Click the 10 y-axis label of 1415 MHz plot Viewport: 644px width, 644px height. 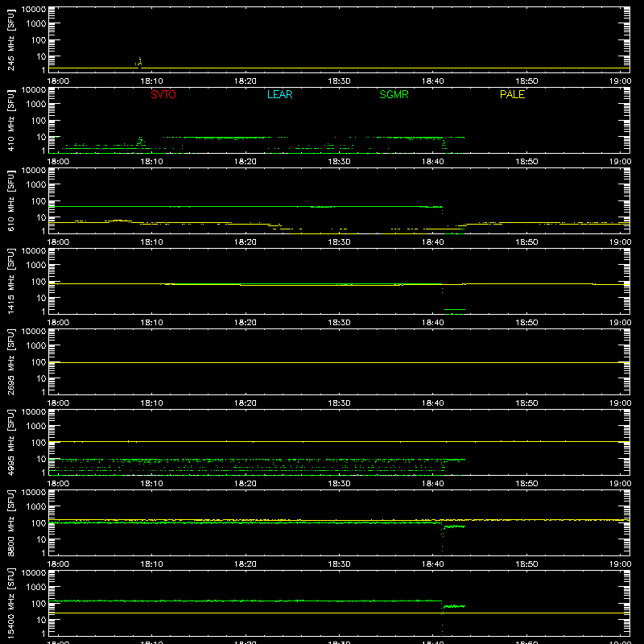point(41,298)
